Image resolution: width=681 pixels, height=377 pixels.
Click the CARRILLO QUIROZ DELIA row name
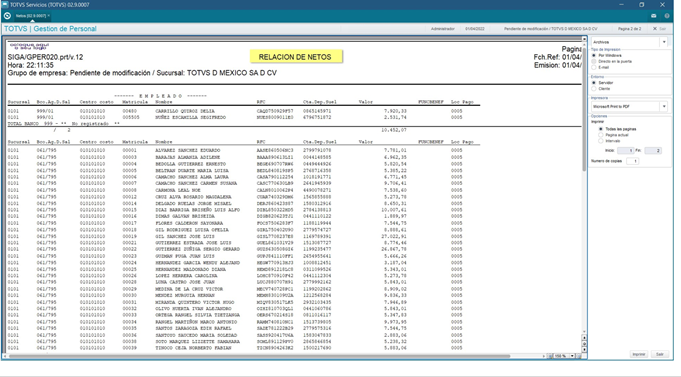(x=185, y=111)
